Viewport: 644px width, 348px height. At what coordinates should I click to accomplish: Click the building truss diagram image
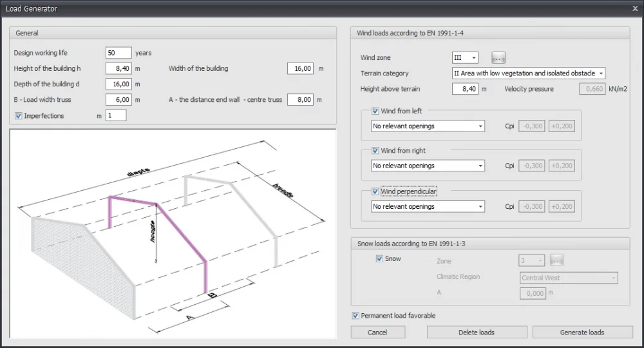[173, 234]
